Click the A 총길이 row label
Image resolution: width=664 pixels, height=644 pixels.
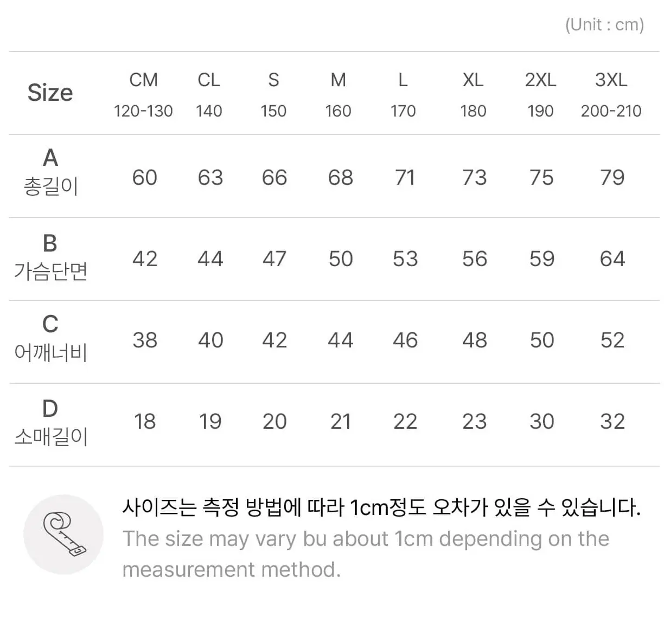[x=50, y=172]
